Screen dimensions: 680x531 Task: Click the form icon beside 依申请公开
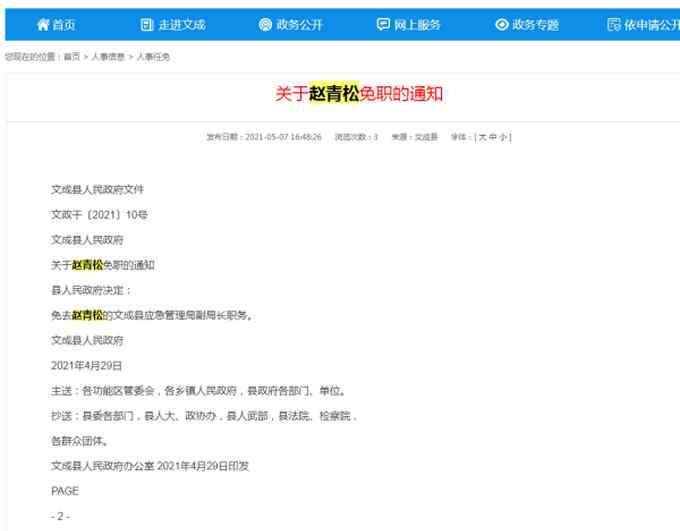tap(614, 24)
